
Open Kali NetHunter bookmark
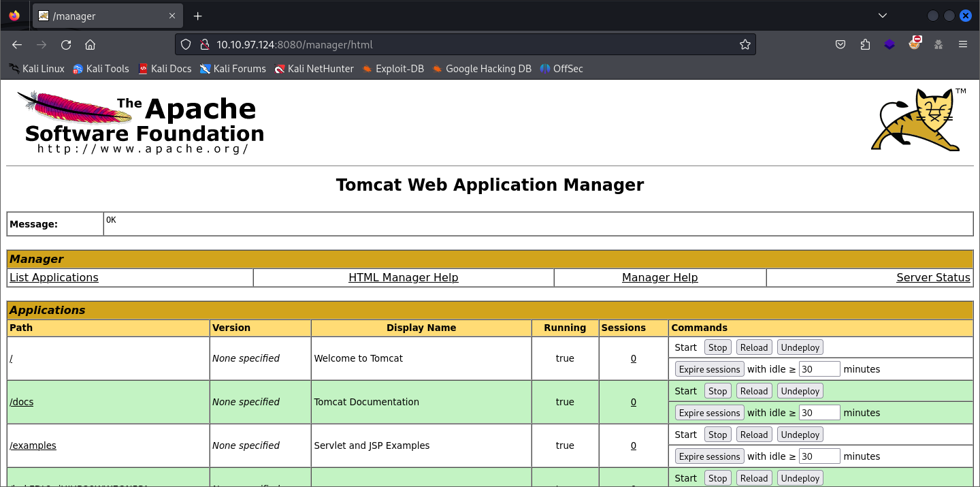pyautogui.click(x=314, y=69)
